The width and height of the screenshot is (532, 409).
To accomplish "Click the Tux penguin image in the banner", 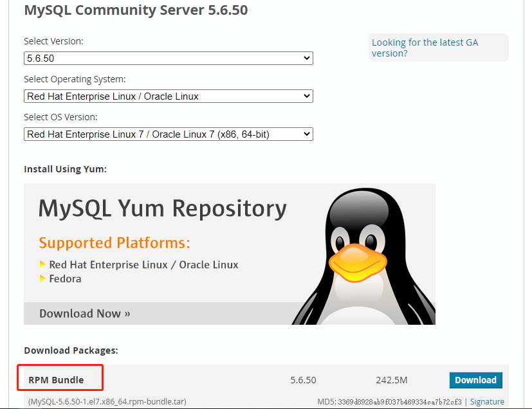I will (363, 256).
